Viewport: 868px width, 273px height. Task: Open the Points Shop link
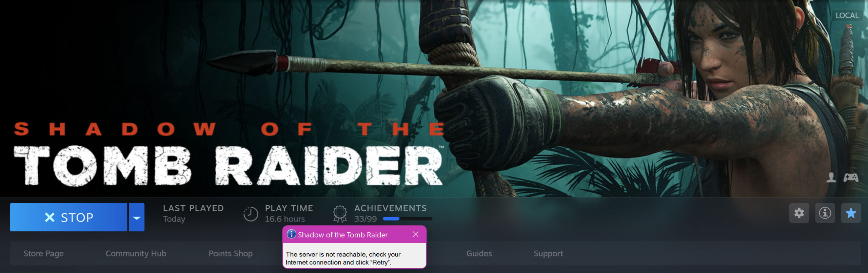(231, 253)
